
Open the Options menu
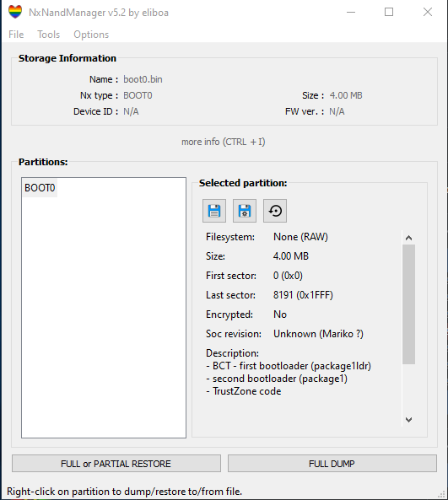pos(91,35)
